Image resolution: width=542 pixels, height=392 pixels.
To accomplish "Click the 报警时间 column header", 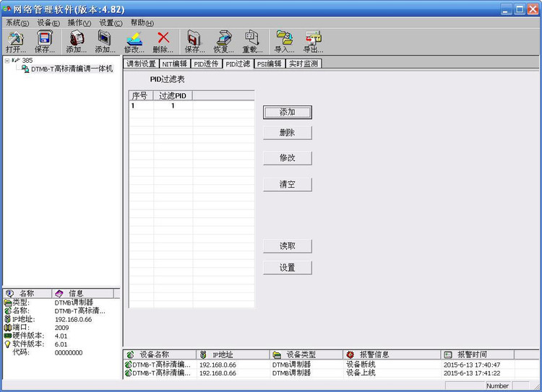I will tap(478, 354).
